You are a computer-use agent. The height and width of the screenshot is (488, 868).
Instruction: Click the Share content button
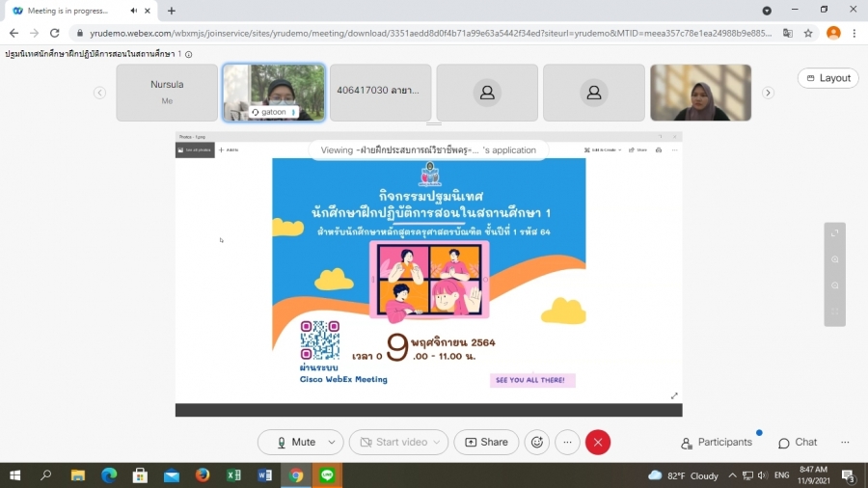coord(486,442)
